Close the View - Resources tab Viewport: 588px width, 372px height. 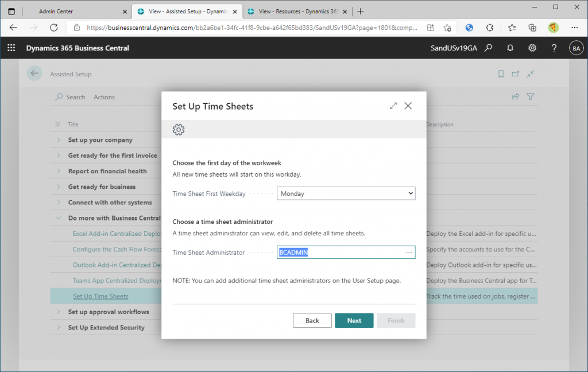345,11
